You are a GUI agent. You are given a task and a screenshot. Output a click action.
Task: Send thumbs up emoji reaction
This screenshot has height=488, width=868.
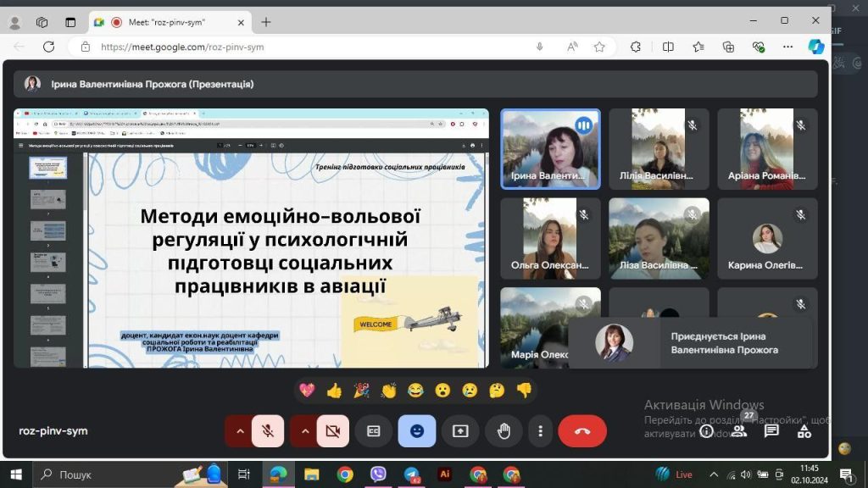334,391
